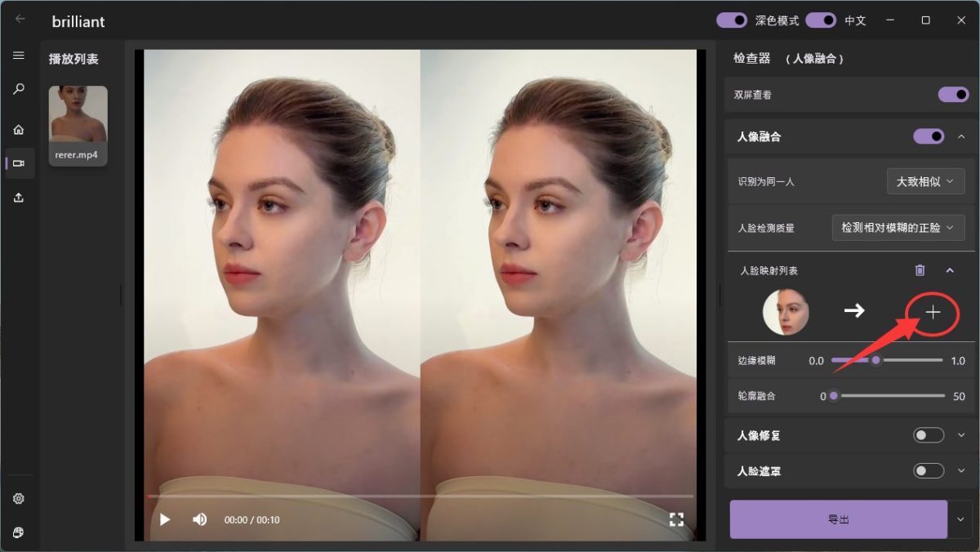This screenshot has width=980, height=552.
Task: Click the bottom-left palette theme icon
Action: click(x=18, y=532)
